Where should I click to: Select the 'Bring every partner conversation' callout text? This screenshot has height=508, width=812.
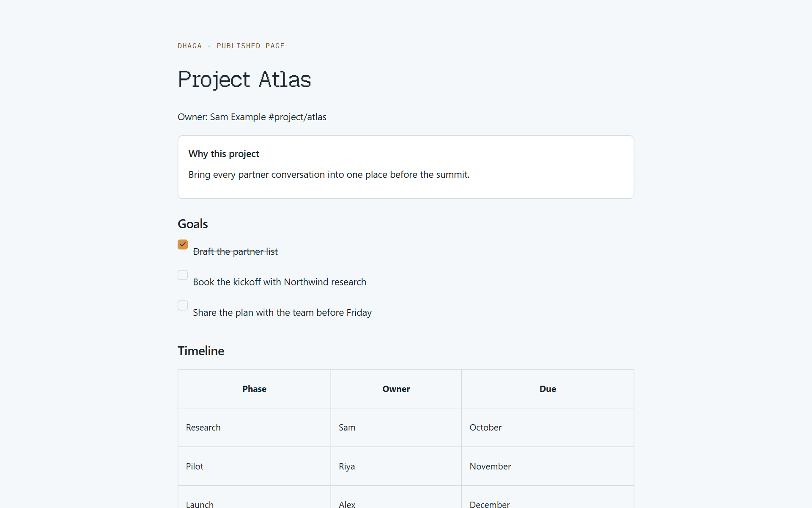tap(329, 174)
